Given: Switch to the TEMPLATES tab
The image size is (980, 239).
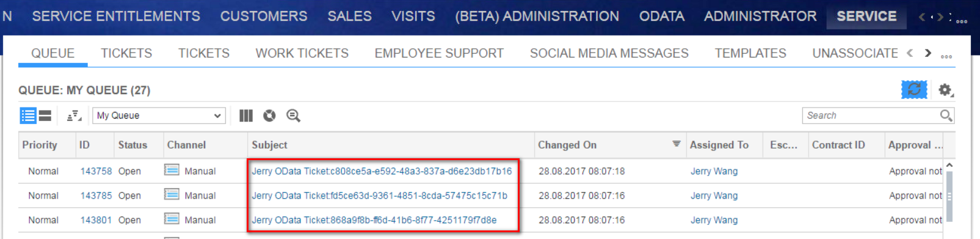Looking at the screenshot, I should (x=750, y=53).
